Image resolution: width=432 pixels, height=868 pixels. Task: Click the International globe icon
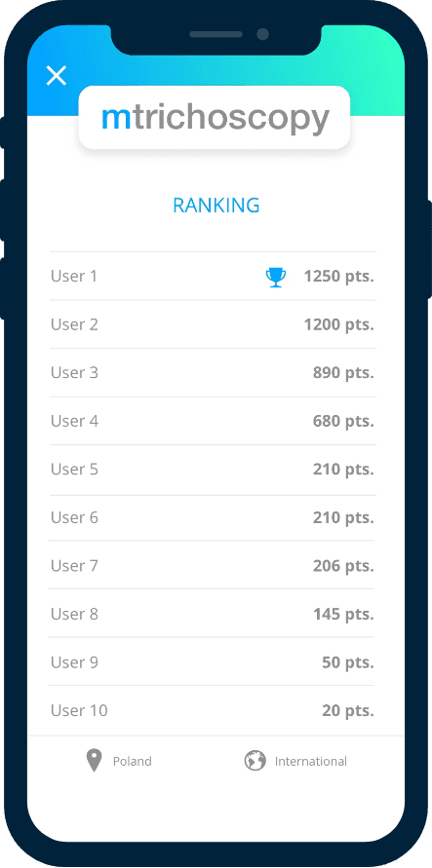[255, 761]
